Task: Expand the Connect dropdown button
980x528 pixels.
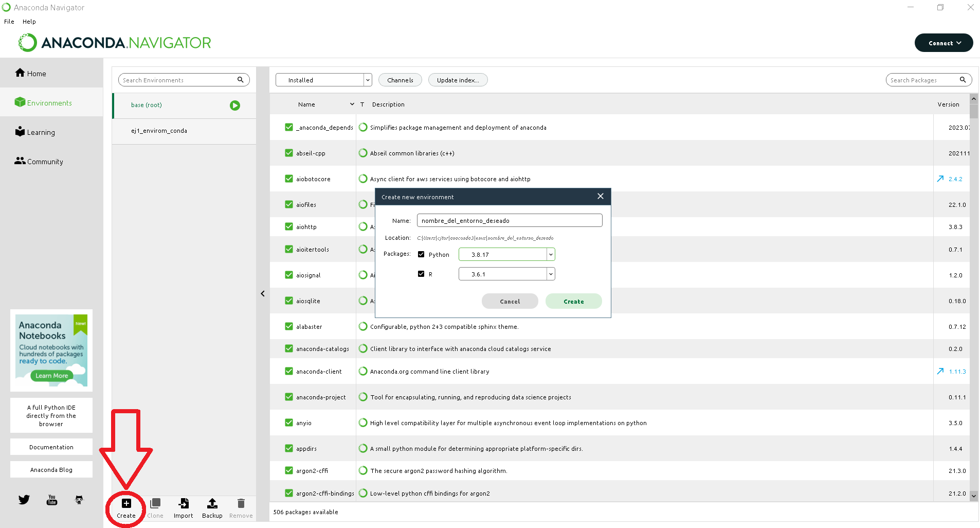Action: pyautogui.click(x=943, y=43)
